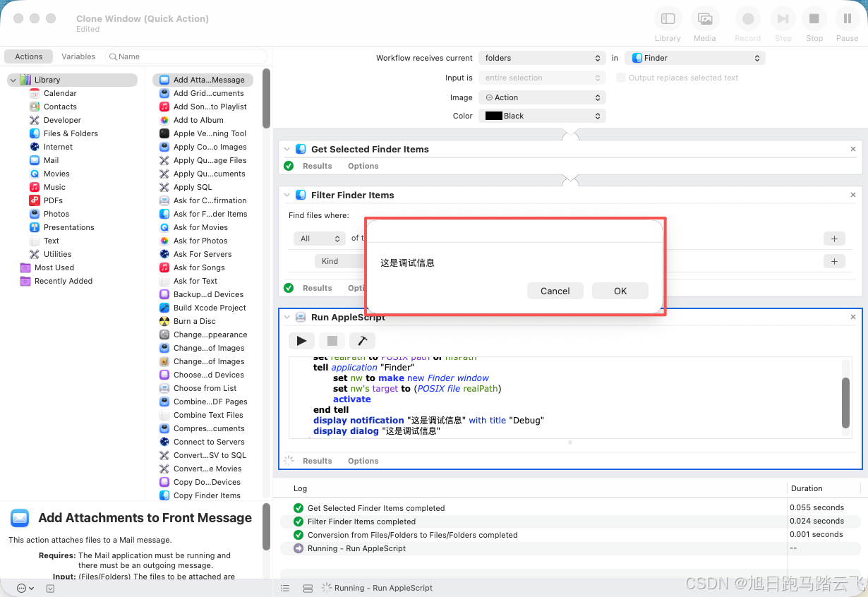
Task: Show Results of Get Selected Finder Items
Action: pyautogui.click(x=318, y=166)
